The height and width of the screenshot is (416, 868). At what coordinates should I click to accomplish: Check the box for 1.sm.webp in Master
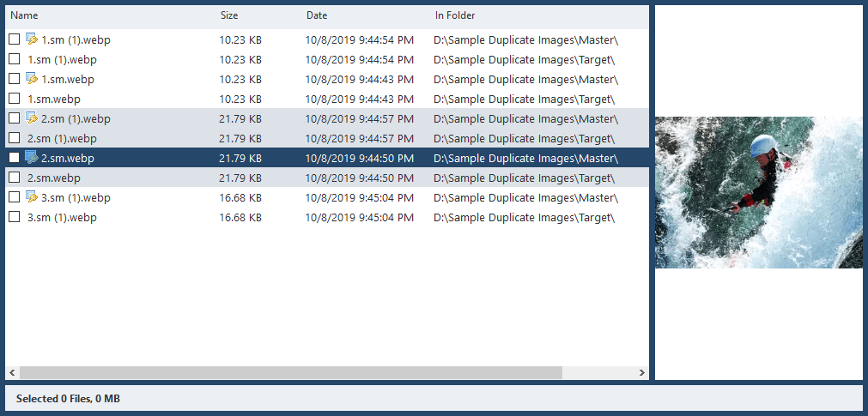(x=15, y=79)
